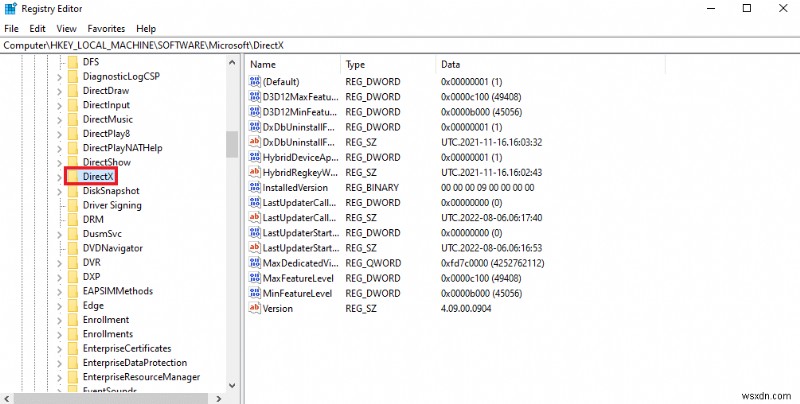Screen dimensions: 800x404
Task: Open the File menu
Action: 11,29
